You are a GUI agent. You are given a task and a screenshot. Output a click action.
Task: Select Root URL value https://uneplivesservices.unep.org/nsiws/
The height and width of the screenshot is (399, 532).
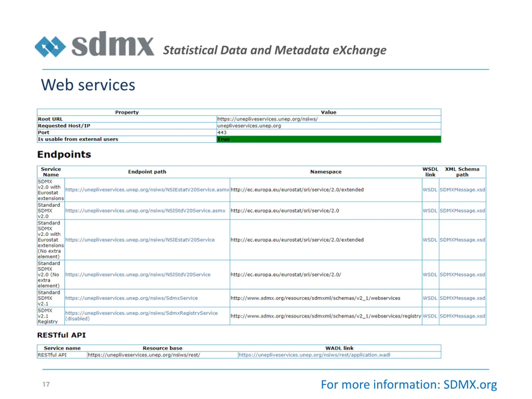[267, 119]
